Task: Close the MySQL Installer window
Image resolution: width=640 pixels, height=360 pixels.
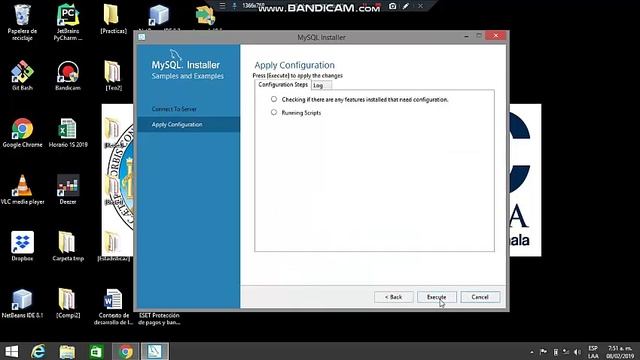Action: point(496,36)
